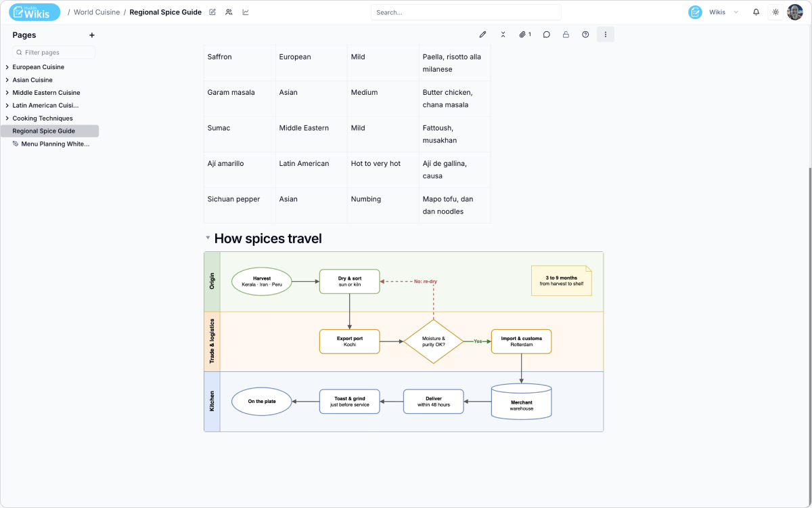Click the Import & customs Rotterdam box

point(522,341)
